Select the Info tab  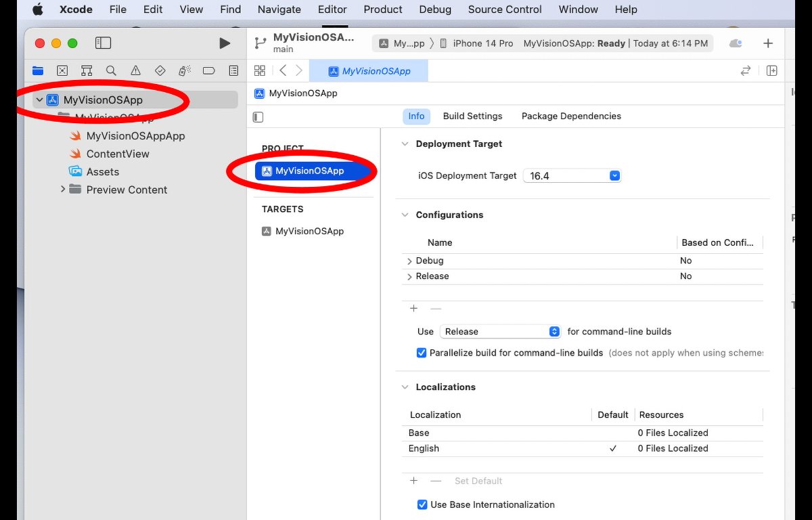coord(416,116)
